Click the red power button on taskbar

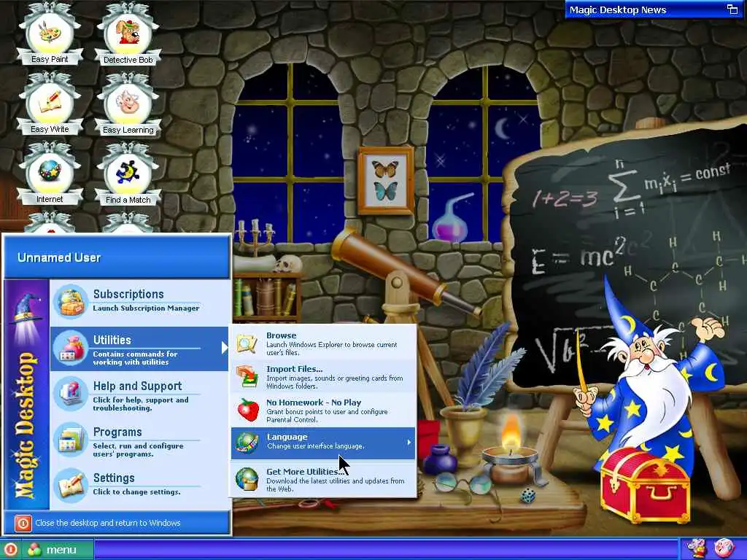coord(10,550)
